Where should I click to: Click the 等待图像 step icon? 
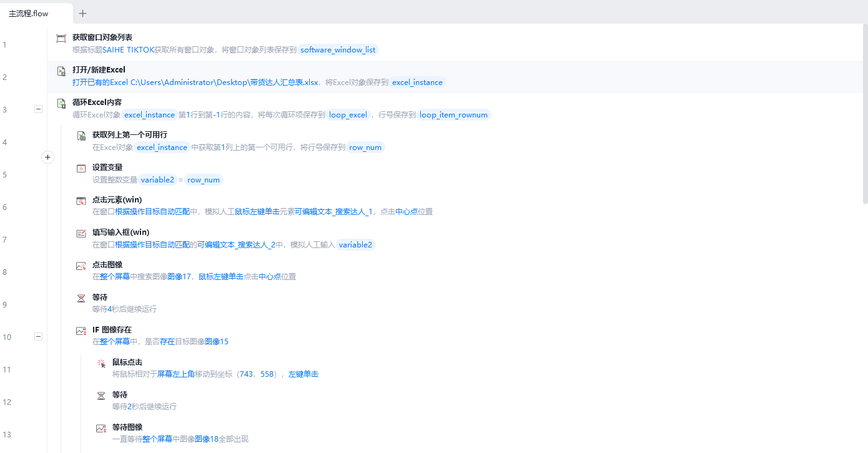(101, 429)
